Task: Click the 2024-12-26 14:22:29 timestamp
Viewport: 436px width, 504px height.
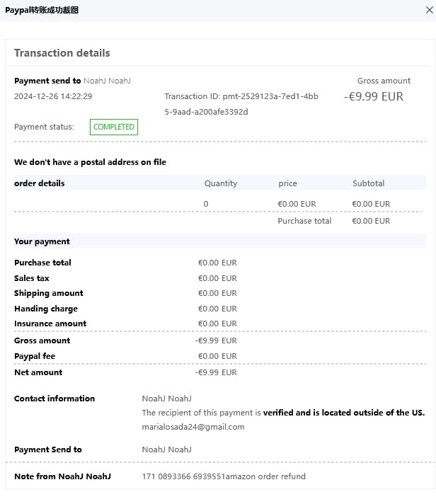Action: [53, 96]
